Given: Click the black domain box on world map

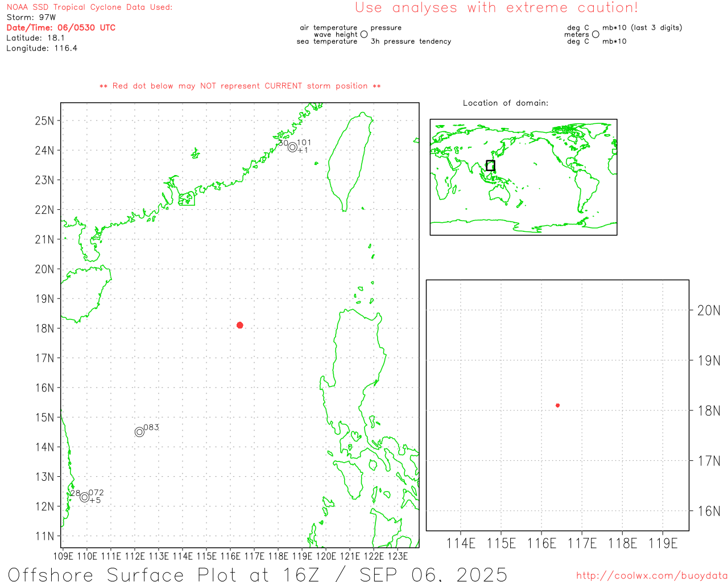Looking at the screenshot, I should click(x=490, y=165).
